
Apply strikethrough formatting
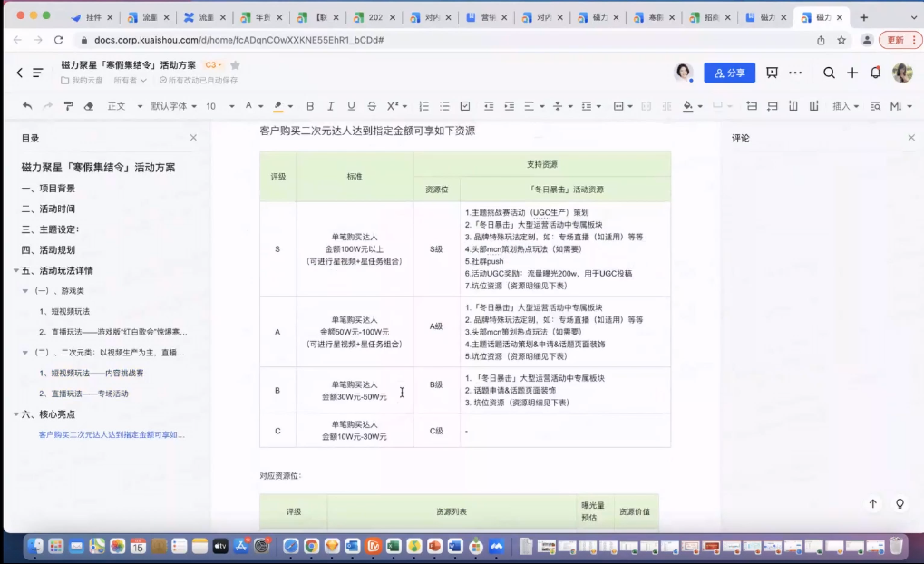pyautogui.click(x=370, y=105)
